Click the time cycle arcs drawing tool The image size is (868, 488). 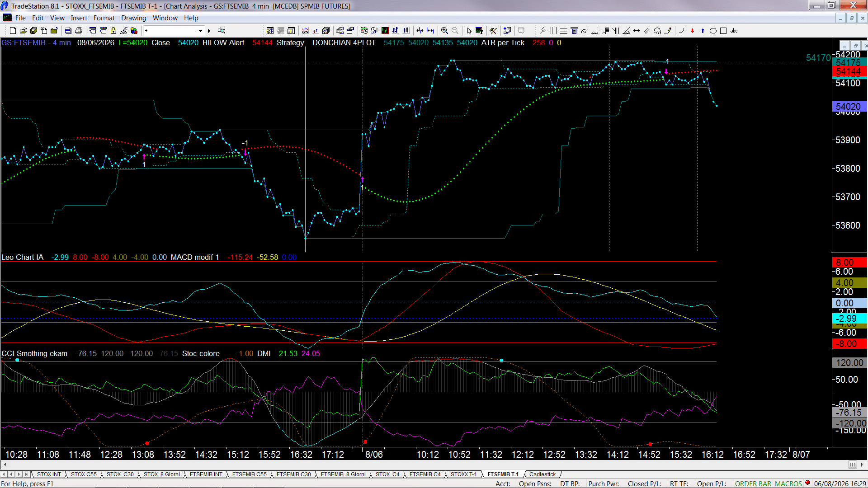(657, 31)
